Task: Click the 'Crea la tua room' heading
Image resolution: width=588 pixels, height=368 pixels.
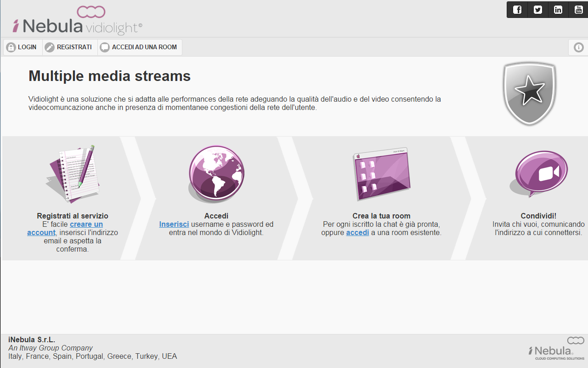Action: [x=381, y=216]
